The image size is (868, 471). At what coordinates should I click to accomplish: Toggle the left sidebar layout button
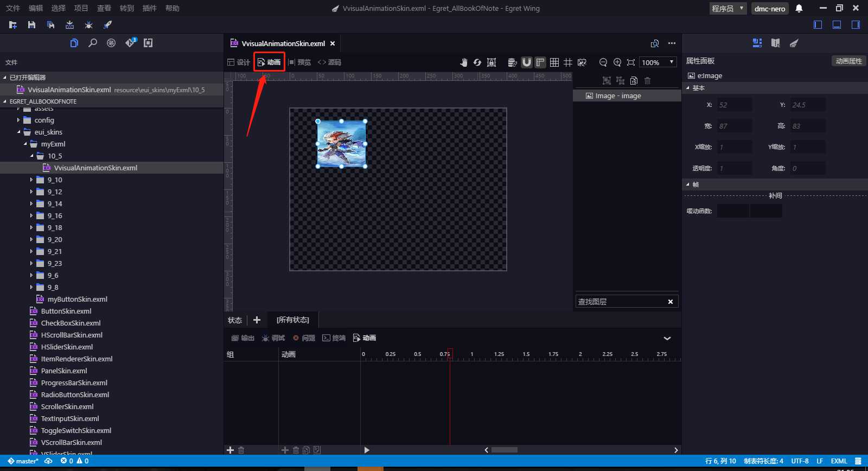click(818, 24)
